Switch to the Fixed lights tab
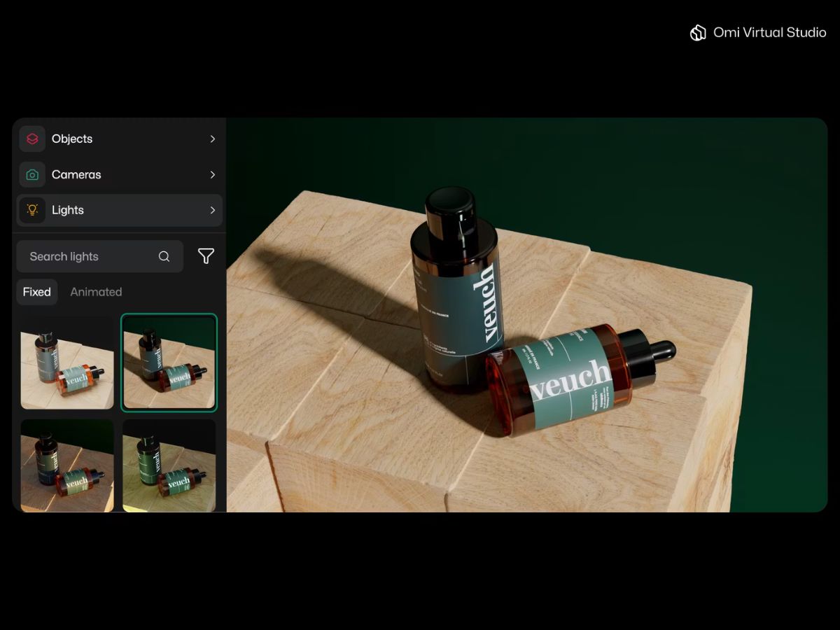Viewport: 840px width, 630px height. pyautogui.click(x=37, y=292)
